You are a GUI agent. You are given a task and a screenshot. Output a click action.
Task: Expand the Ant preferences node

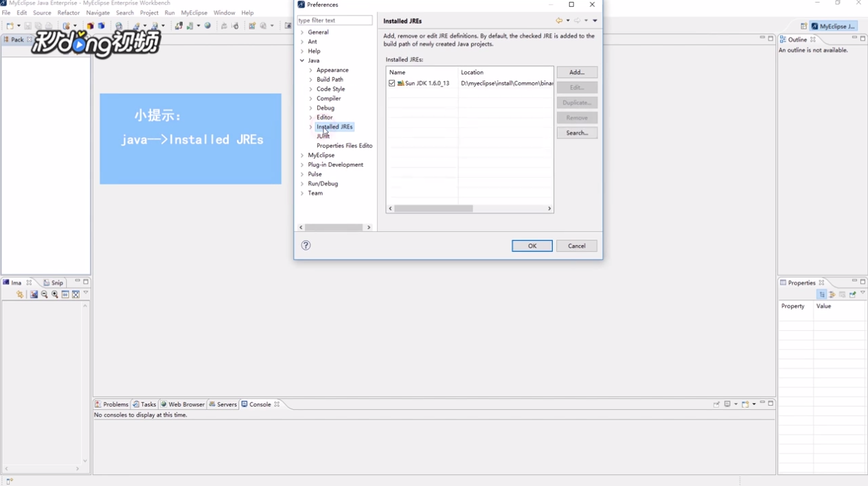[302, 42]
